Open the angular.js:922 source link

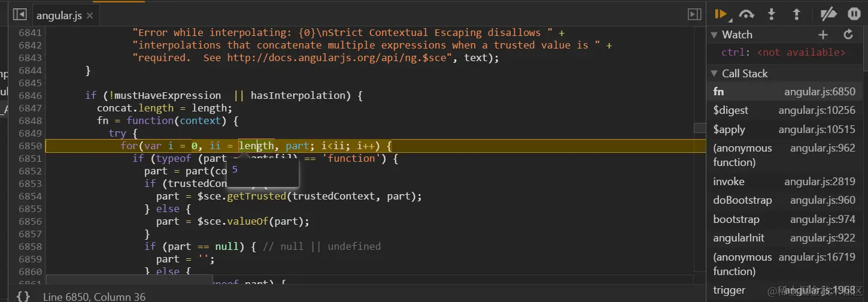(x=823, y=238)
